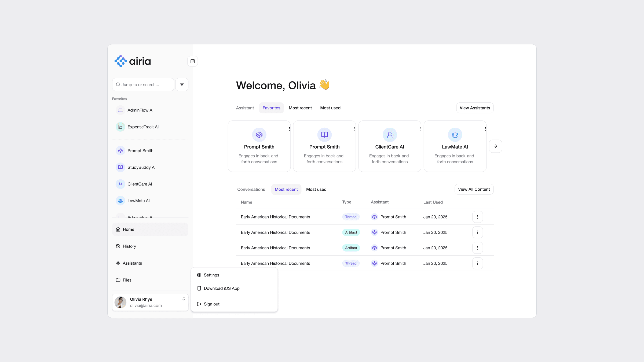Click the Settings gear icon
Screen dimensions: 644x362
click(x=199, y=275)
